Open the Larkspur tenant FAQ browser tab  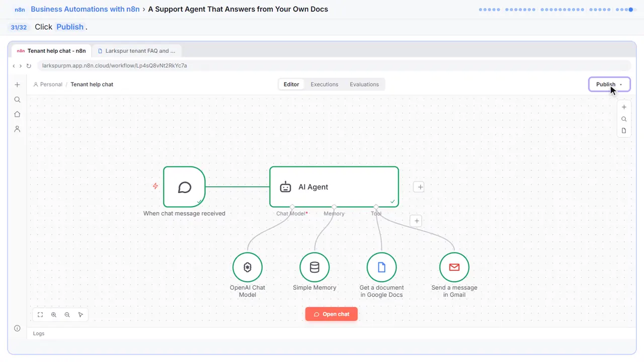coord(137,51)
